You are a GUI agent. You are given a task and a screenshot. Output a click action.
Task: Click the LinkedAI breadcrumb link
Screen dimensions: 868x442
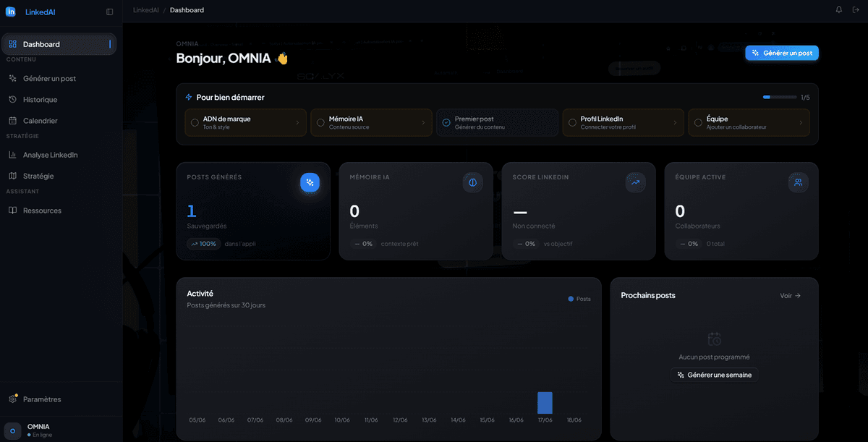coord(146,10)
